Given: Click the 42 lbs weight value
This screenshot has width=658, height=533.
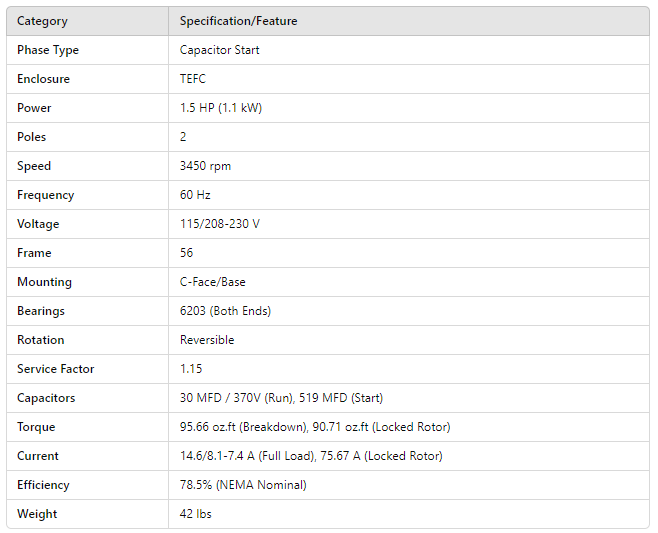Looking at the screenshot, I should [195, 514].
